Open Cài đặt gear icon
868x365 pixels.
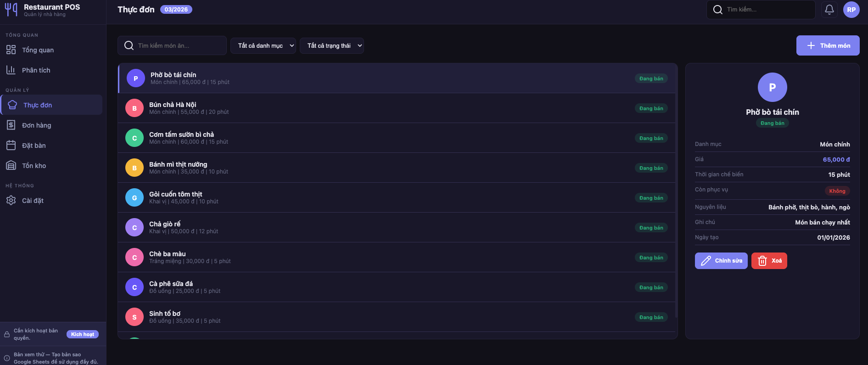tap(11, 201)
